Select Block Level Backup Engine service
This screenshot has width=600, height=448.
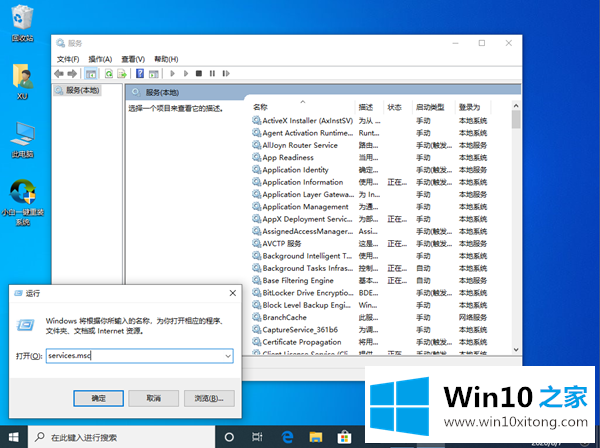pos(370,305)
